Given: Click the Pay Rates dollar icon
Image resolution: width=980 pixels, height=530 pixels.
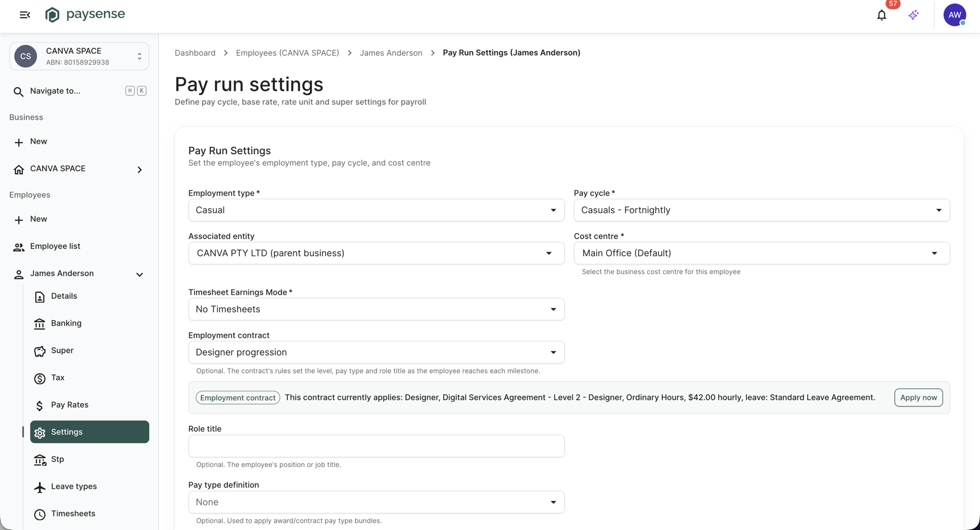Looking at the screenshot, I should (x=40, y=406).
